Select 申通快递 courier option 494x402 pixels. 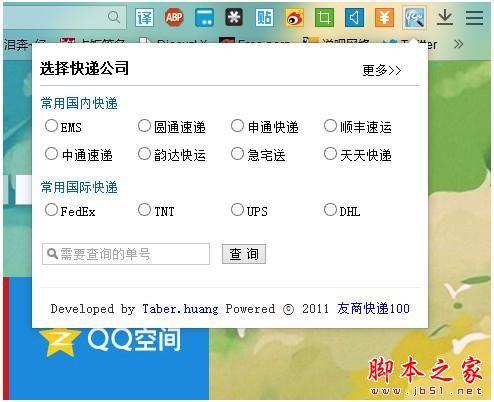click(237, 126)
